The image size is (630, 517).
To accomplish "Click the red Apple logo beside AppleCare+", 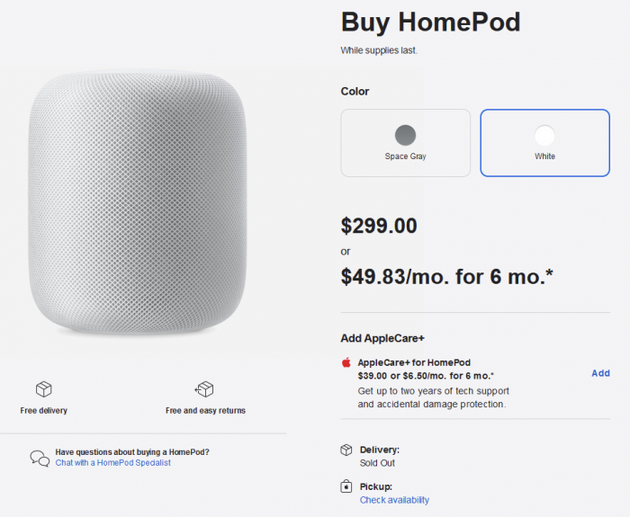I will pos(346,363).
